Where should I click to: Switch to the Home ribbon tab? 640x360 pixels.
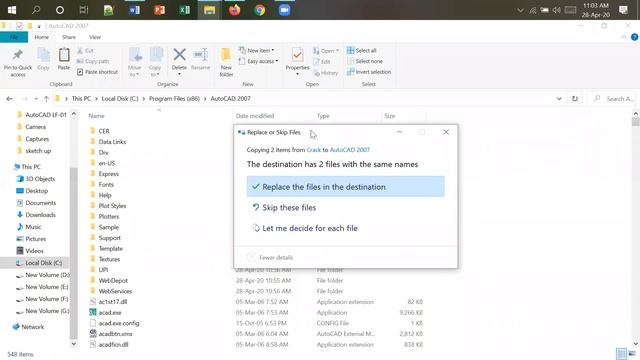click(x=42, y=37)
